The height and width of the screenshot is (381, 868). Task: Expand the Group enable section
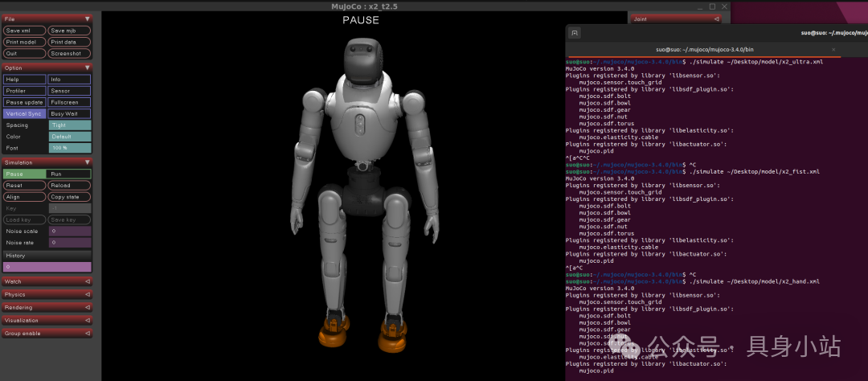pyautogui.click(x=47, y=334)
